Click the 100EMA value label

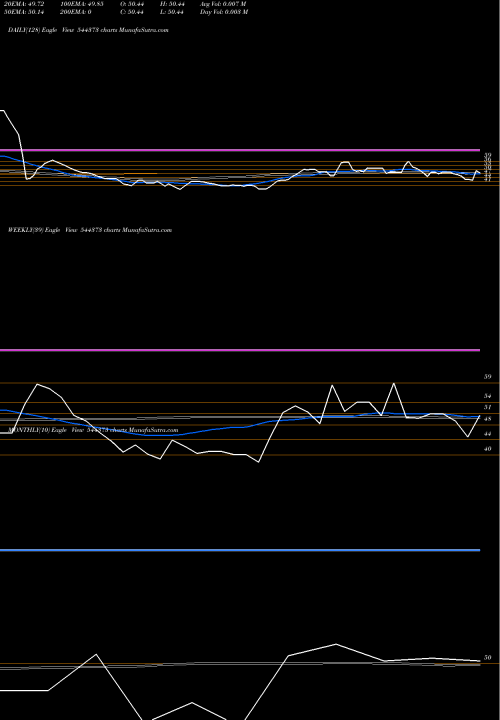(x=81, y=4)
